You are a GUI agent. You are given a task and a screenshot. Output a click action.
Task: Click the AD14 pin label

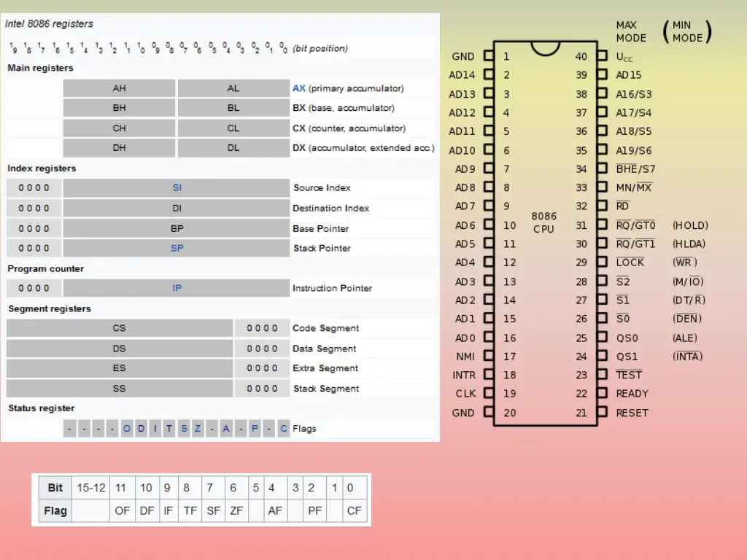(x=462, y=75)
